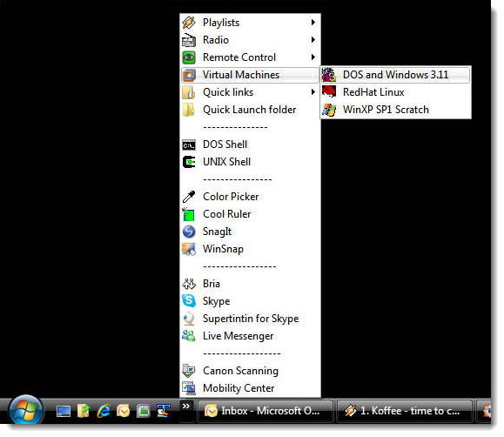Open the green folder Quick Launch shortcut
The width and height of the screenshot is (504, 437).
pos(84,411)
